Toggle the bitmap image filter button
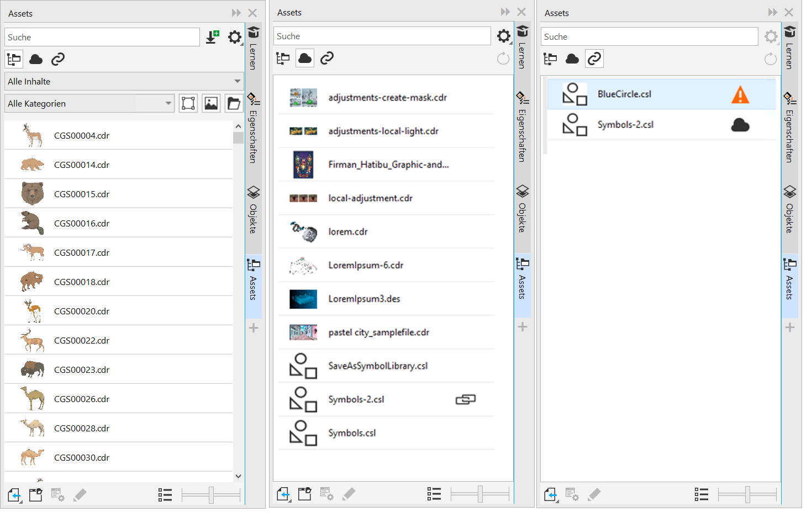812x517 pixels. pyautogui.click(x=211, y=103)
